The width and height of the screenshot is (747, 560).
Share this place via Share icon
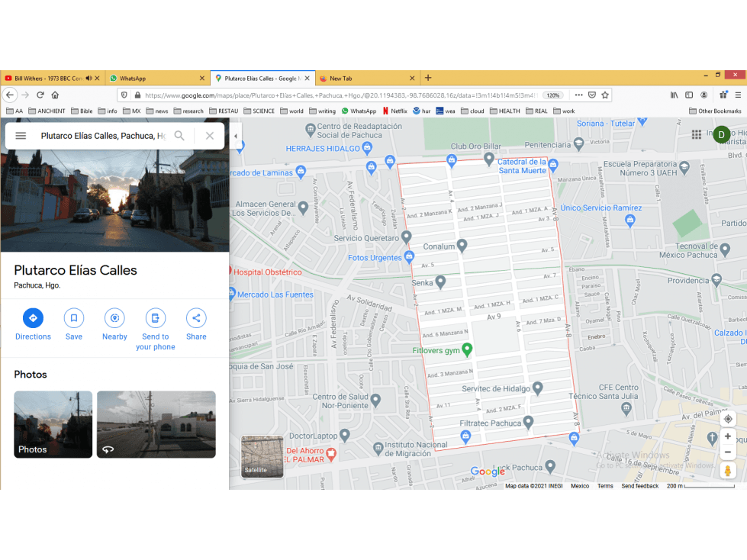[x=196, y=318]
